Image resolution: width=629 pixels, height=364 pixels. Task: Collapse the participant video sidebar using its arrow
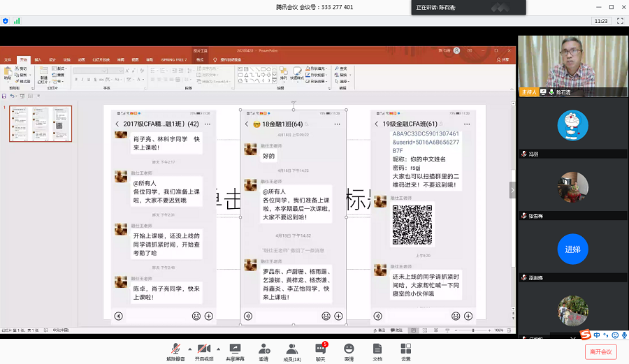[x=512, y=189]
